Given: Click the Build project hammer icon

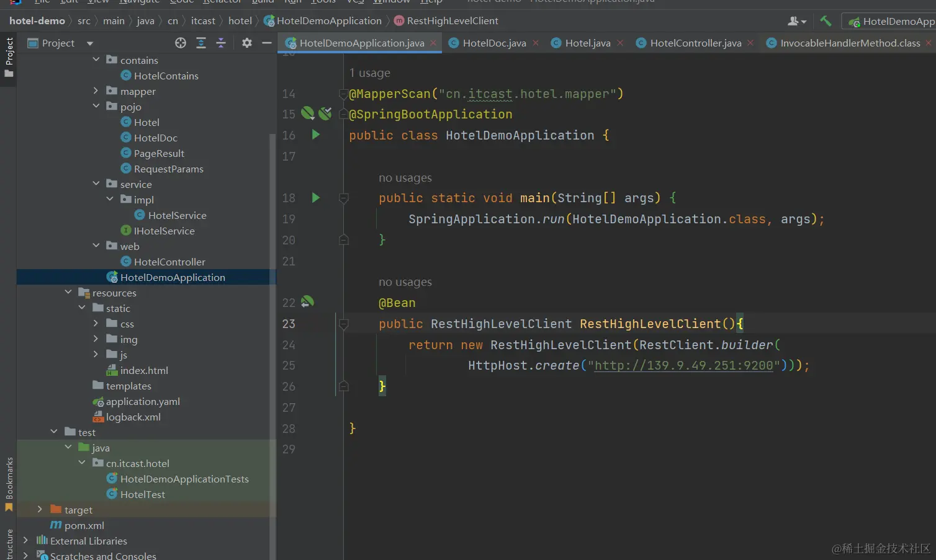Looking at the screenshot, I should (x=826, y=21).
